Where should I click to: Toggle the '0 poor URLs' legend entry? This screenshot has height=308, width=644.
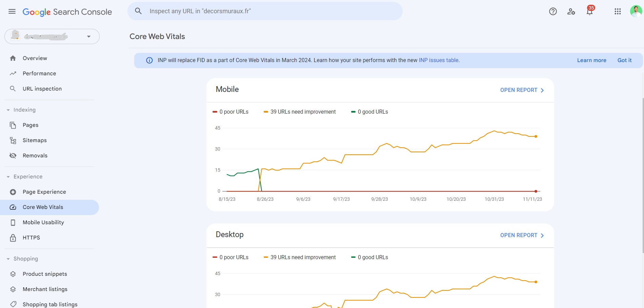(230, 112)
